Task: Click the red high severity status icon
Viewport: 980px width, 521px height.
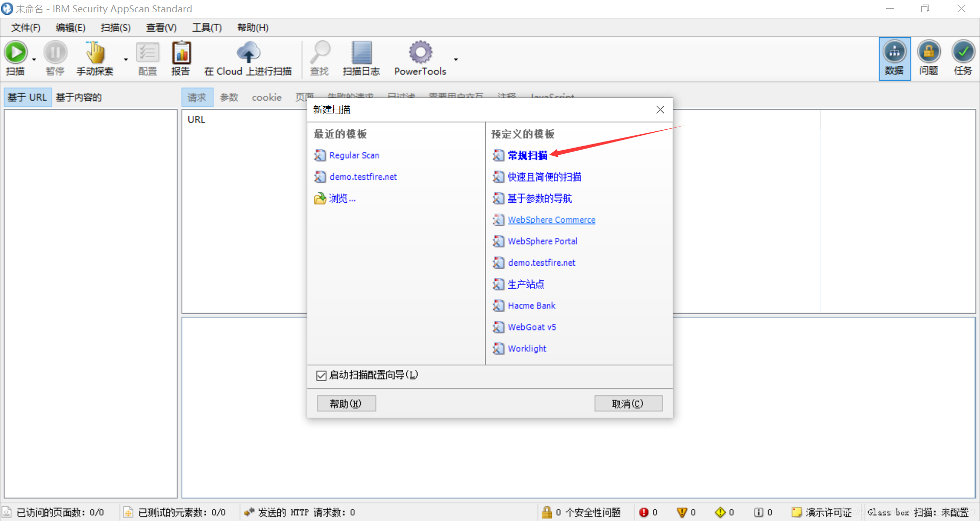Action: pyautogui.click(x=644, y=512)
